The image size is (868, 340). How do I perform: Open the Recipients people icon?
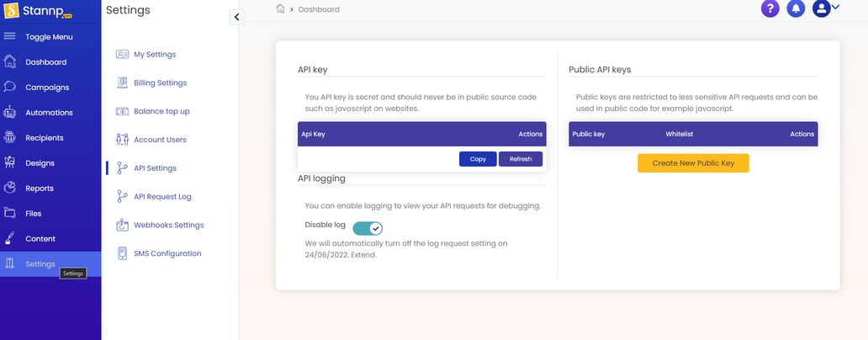[10, 137]
